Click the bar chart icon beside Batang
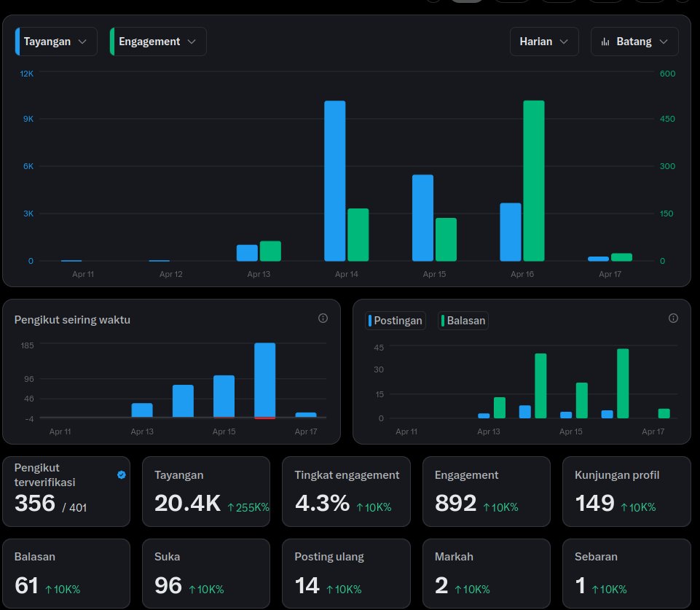This screenshot has height=610, width=700. [605, 42]
